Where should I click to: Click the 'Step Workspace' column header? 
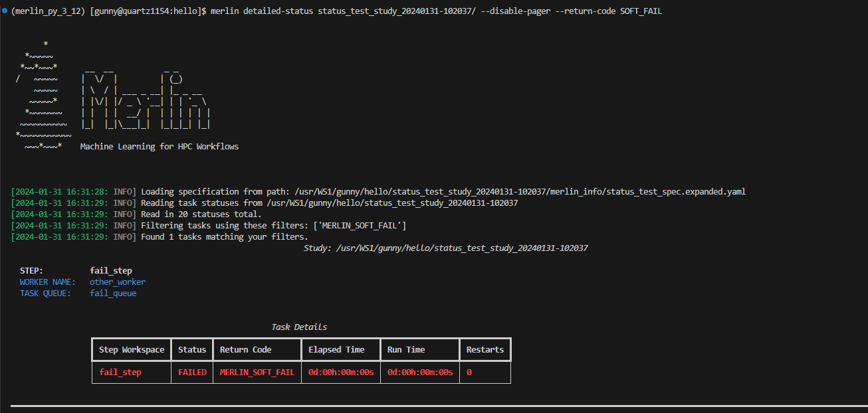(x=132, y=350)
